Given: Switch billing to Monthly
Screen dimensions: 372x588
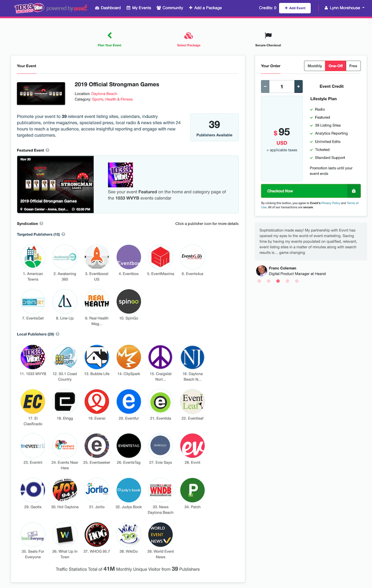Looking at the screenshot, I should coord(314,66).
